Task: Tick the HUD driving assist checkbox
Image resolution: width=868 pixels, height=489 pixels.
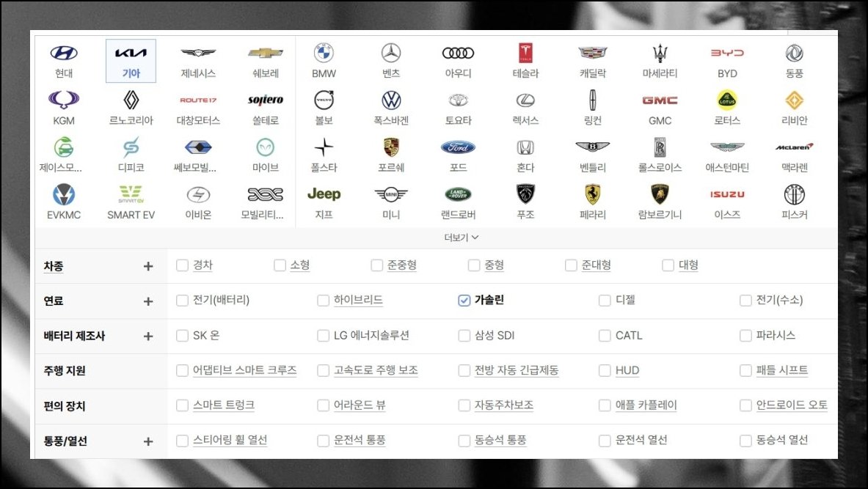Action: (x=605, y=371)
